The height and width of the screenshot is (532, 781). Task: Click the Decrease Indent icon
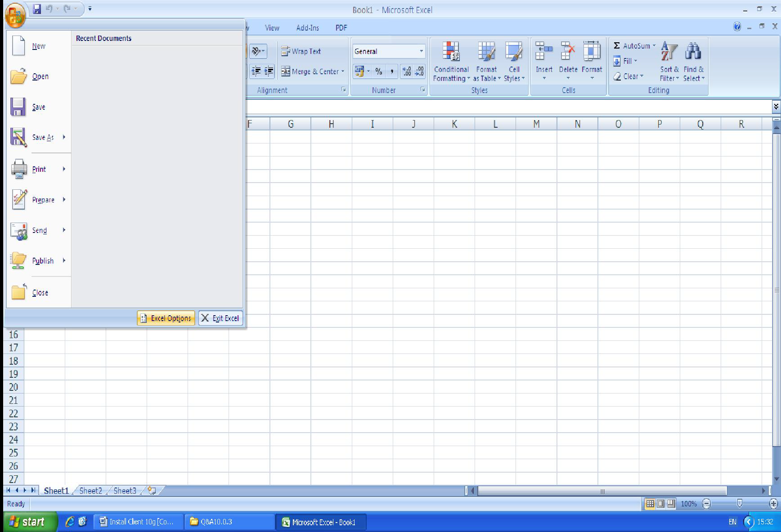tap(256, 71)
